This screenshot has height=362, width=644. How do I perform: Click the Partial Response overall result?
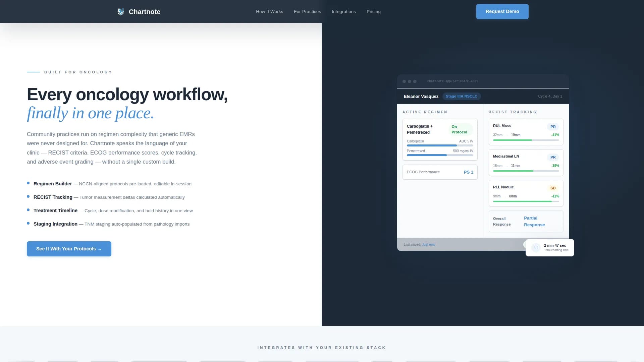coord(534,222)
